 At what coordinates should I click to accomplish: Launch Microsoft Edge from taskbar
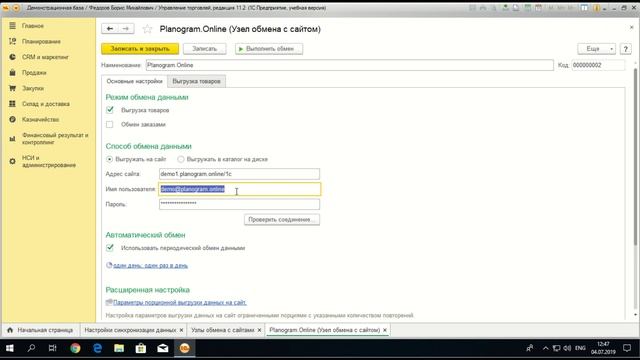coord(97,348)
